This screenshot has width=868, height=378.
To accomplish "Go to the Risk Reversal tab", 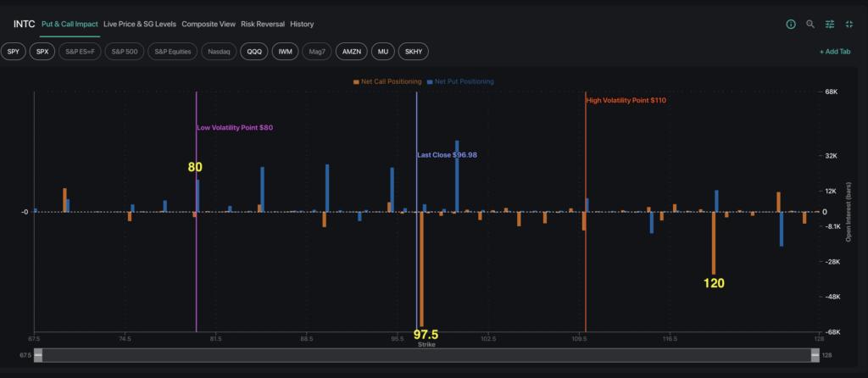I will (263, 25).
